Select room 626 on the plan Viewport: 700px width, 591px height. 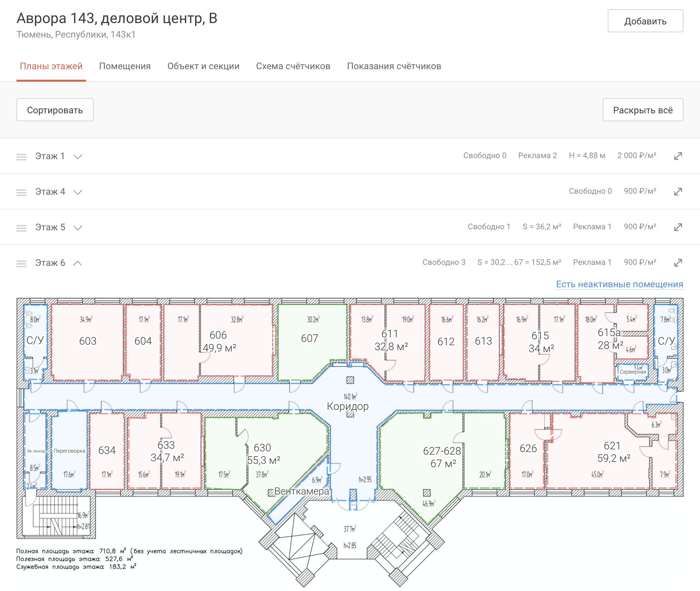[528, 448]
